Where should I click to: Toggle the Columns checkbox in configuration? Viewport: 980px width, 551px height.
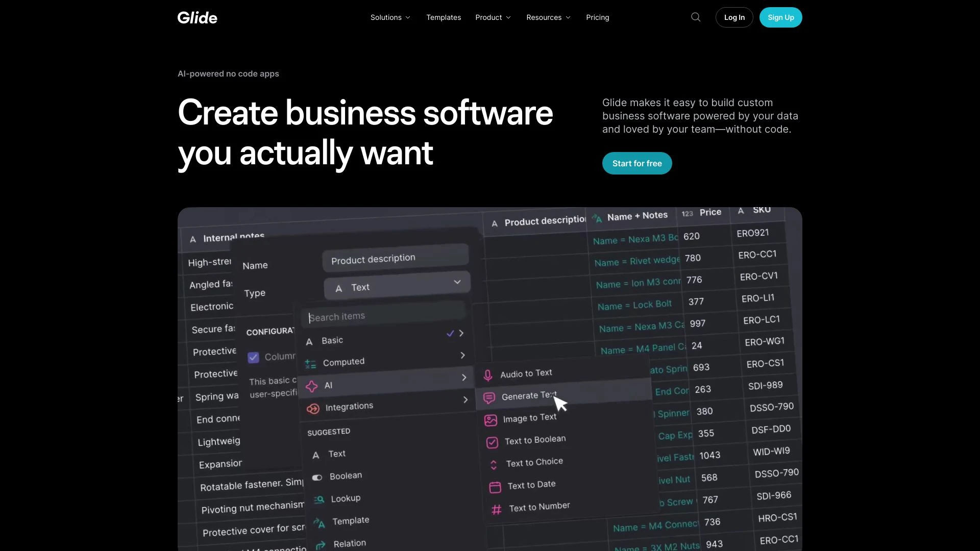tap(253, 356)
